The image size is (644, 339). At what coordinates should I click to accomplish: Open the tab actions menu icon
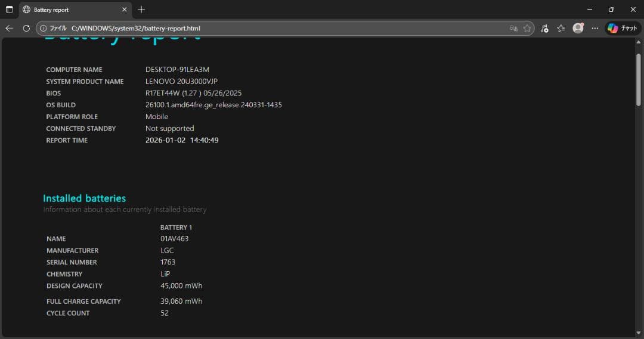coord(9,10)
